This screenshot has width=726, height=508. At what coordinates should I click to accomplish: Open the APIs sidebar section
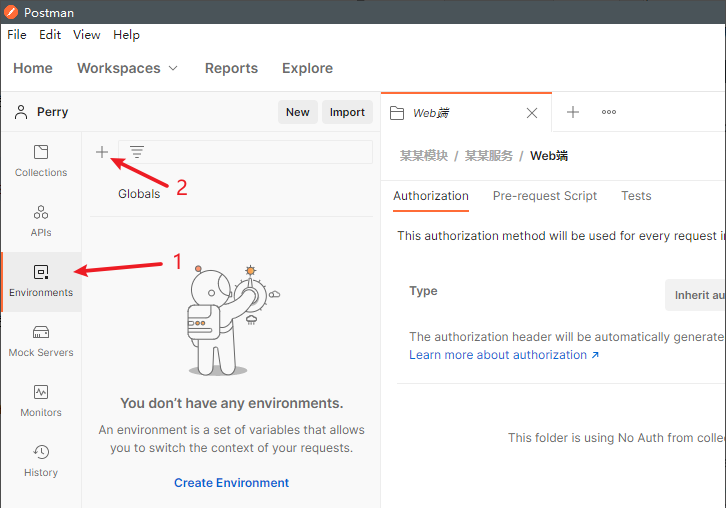pos(41,221)
